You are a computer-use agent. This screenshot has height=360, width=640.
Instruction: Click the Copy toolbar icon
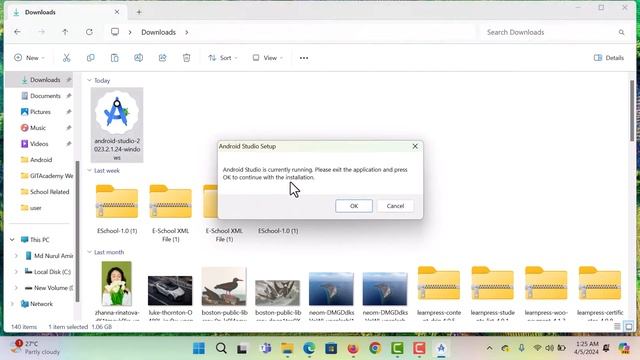(91, 58)
